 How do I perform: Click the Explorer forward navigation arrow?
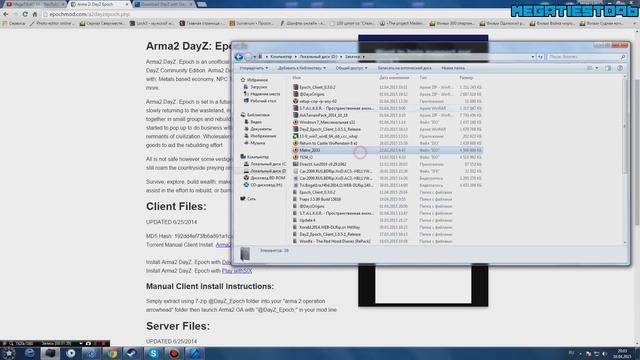click(x=248, y=57)
